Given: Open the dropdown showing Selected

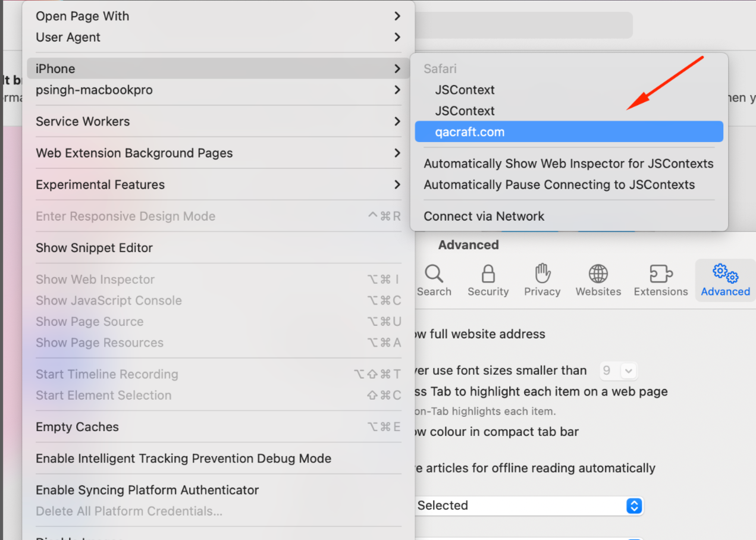Looking at the screenshot, I should (x=529, y=506).
